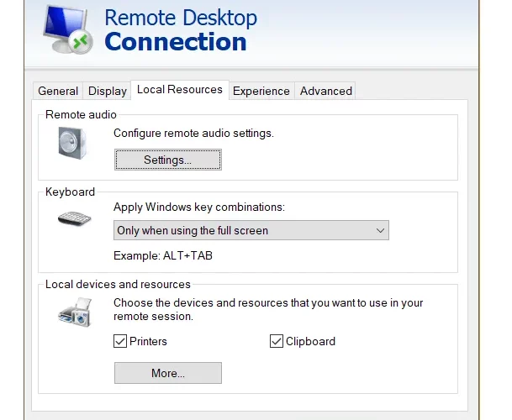This screenshot has width=512, height=420.
Task: Click the dropdown arrow beside full screen option
Action: pyautogui.click(x=380, y=230)
